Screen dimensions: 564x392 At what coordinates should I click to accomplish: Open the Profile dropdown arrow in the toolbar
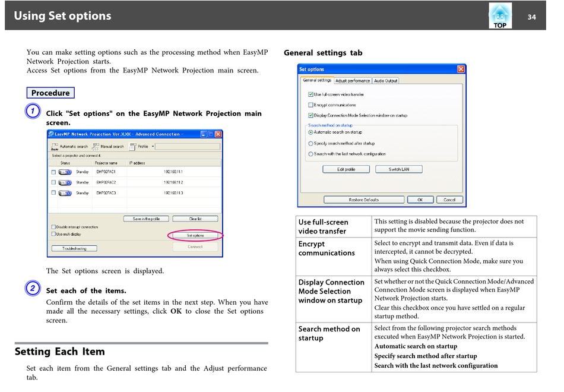(153, 147)
